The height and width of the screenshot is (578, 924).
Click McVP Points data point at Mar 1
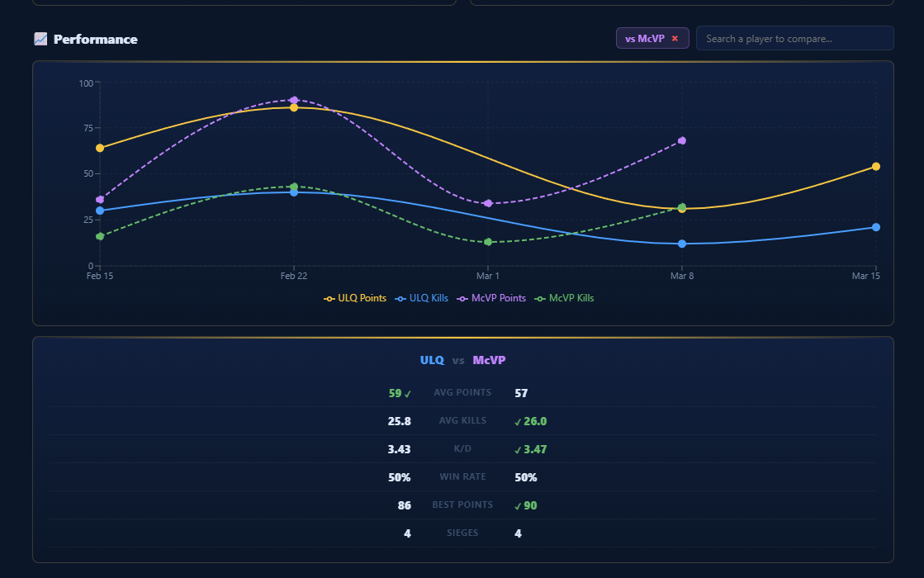click(x=488, y=203)
